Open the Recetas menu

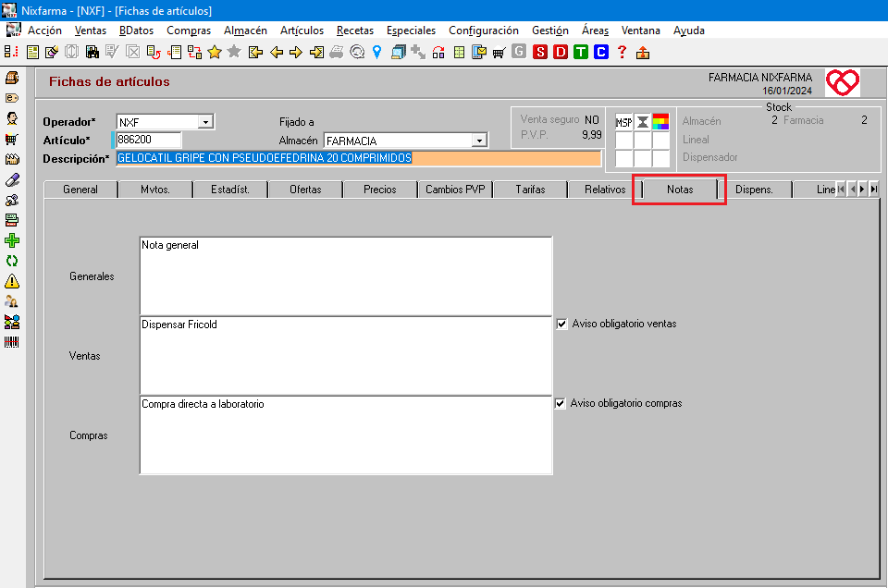355,30
